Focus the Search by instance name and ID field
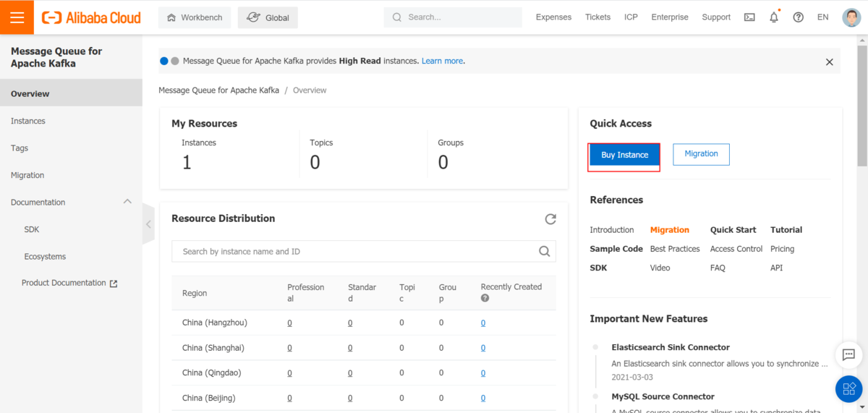The height and width of the screenshot is (413, 868). pyautogui.click(x=364, y=252)
